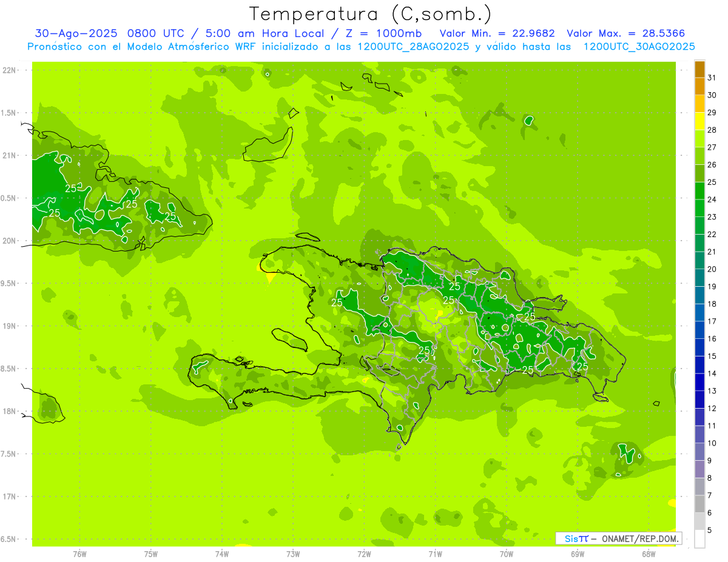Click the '26' color scale label
This screenshot has height=562, width=728.
point(712,165)
